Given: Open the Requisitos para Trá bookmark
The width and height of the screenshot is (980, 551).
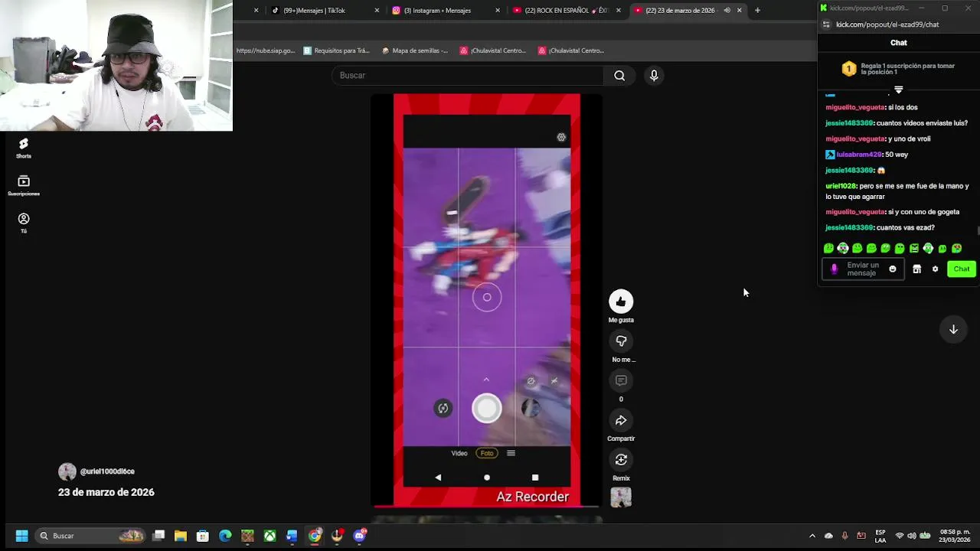Looking at the screenshot, I should click(336, 51).
